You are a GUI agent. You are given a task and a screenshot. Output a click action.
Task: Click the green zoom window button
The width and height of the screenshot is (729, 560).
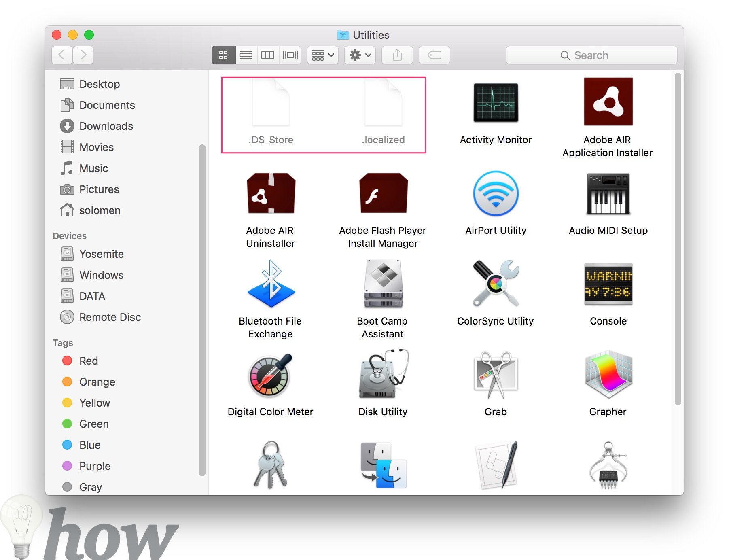tap(89, 35)
